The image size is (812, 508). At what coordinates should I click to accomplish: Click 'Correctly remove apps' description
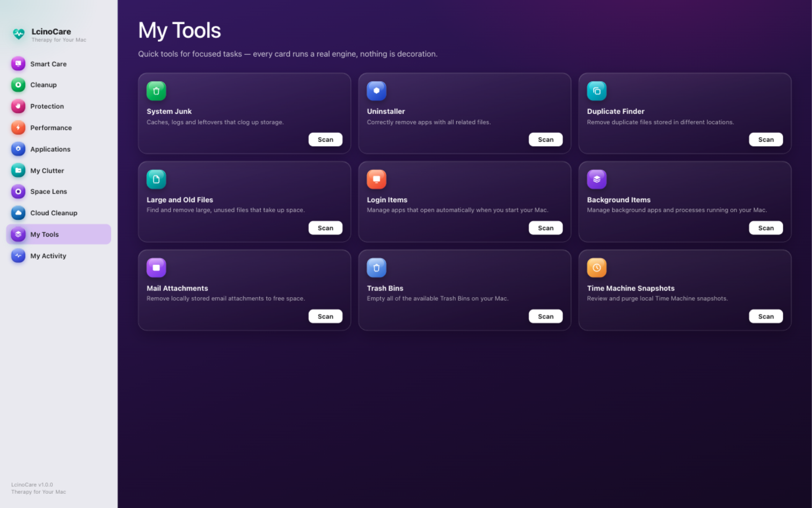(x=429, y=122)
